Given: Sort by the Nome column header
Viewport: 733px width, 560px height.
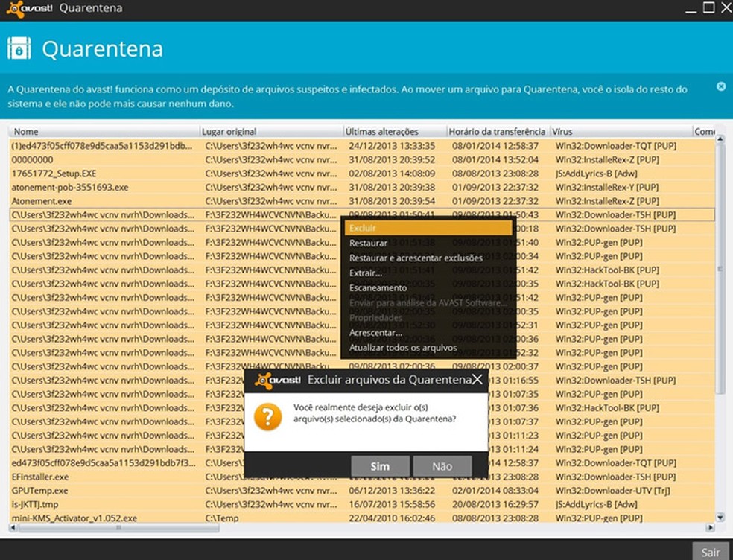Looking at the screenshot, I should [104, 131].
